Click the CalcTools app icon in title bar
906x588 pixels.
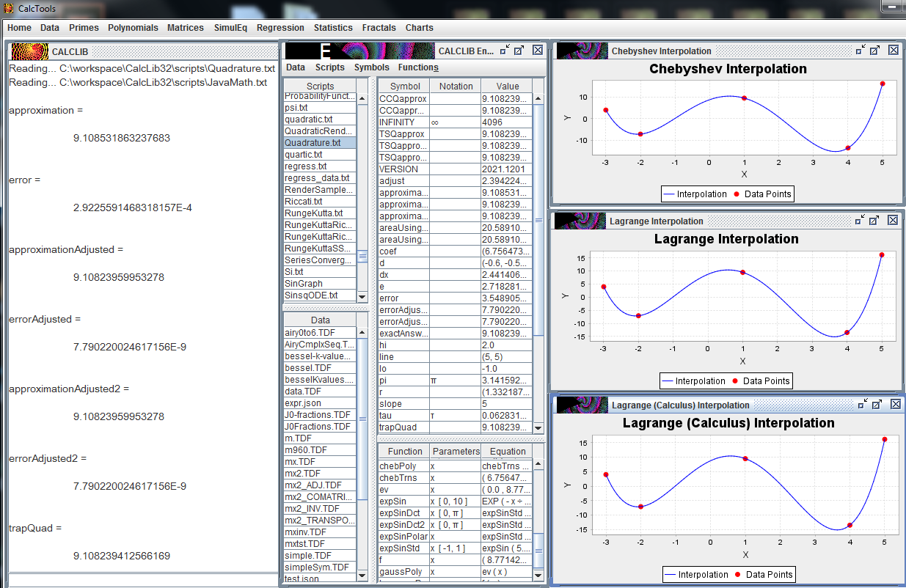[9, 9]
